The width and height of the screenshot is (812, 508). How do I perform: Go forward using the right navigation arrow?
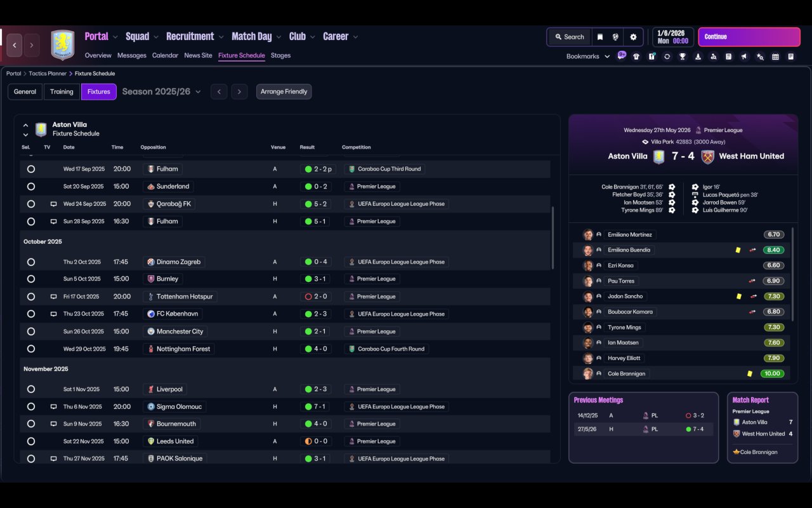point(32,45)
